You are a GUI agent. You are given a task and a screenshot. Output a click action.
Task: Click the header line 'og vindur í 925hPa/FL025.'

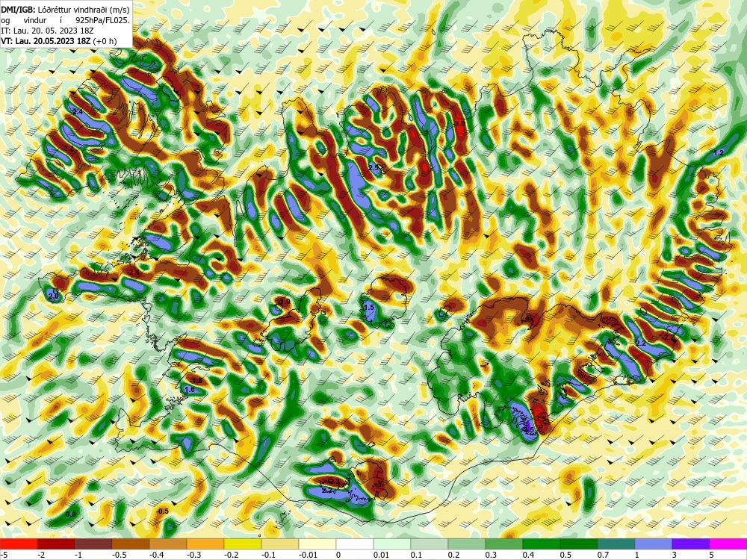[x=65, y=20]
